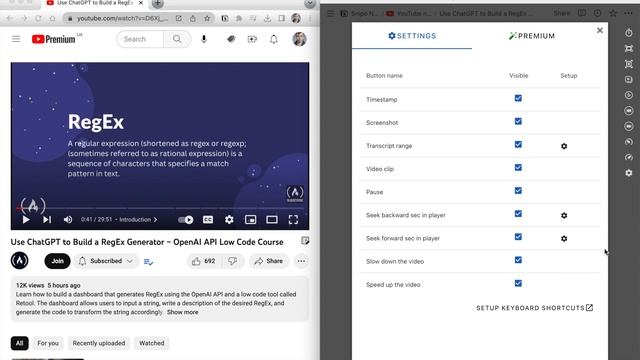Go to the YouTube Premium home logo
This screenshot has height=360, width=640.
(x=53, y=39)
